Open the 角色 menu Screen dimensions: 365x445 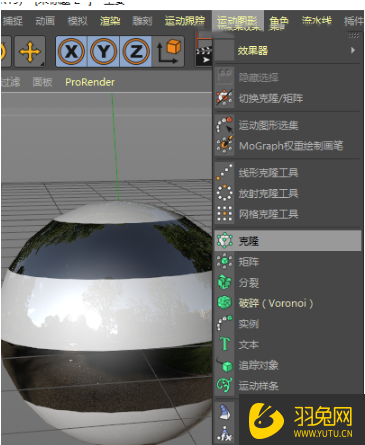[279, 21]
